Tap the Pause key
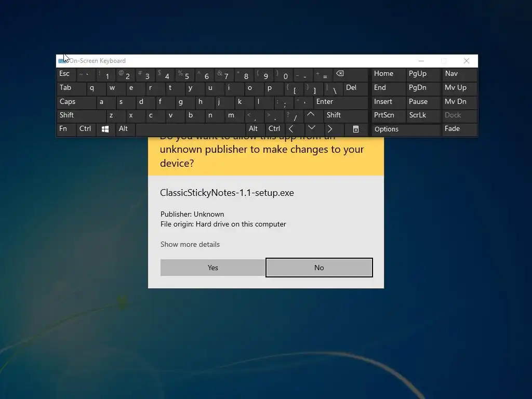 point(423,102)
